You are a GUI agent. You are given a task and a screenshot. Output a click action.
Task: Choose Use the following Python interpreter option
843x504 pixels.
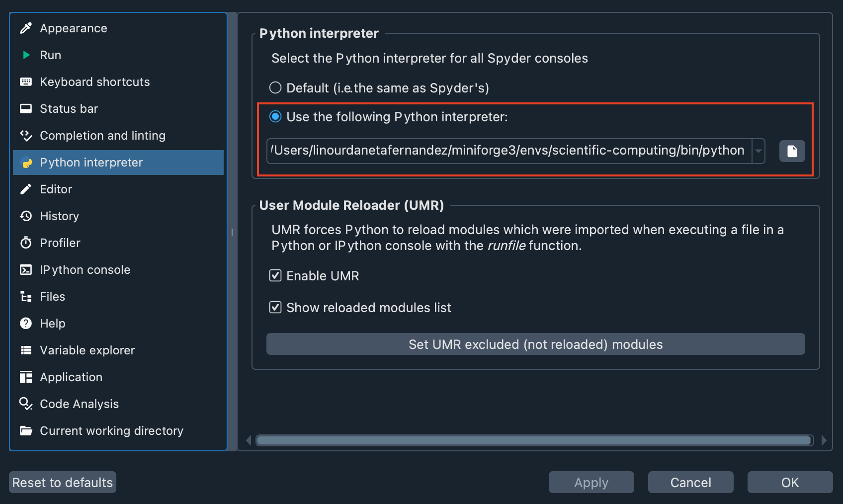point(275,117)
